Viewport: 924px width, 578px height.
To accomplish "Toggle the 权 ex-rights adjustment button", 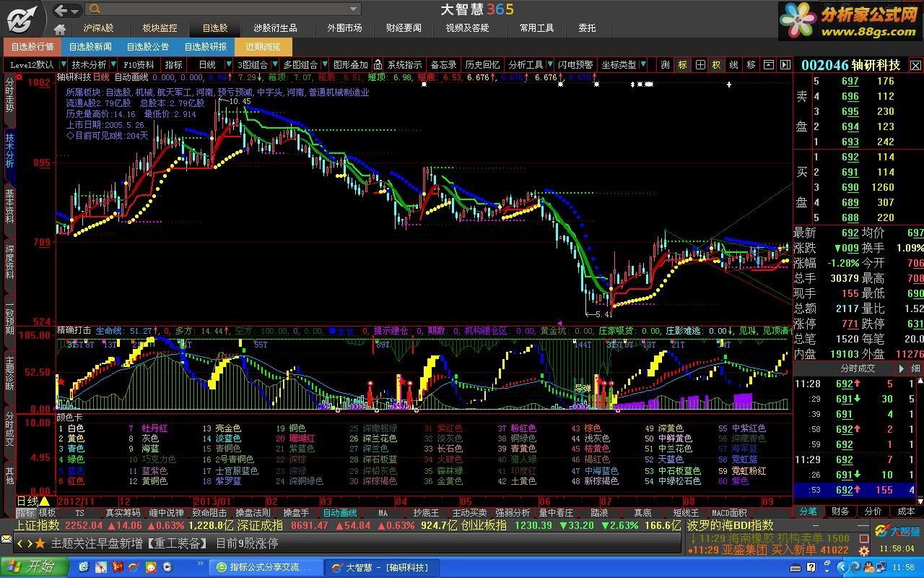I will pos(717,64).
